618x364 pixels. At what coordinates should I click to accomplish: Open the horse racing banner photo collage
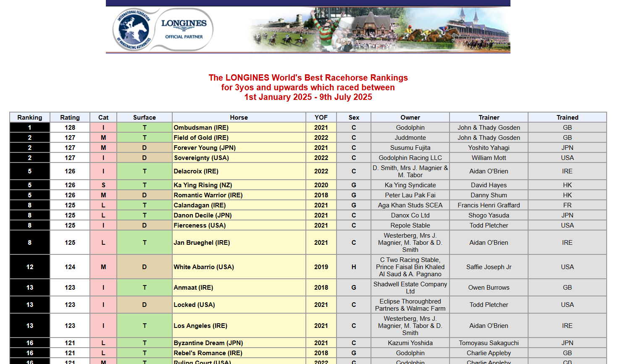379,29
